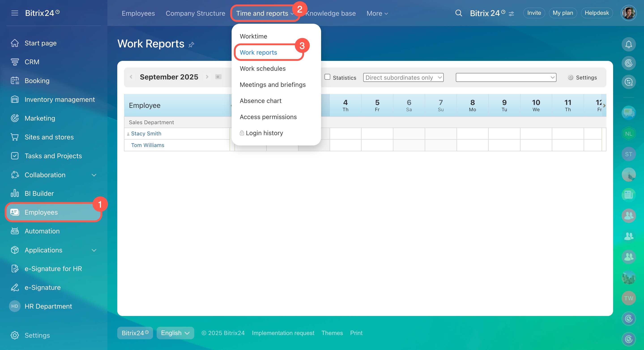Click the My plan button
Viewport: 644px width, 350px height.
pos(563,13)
